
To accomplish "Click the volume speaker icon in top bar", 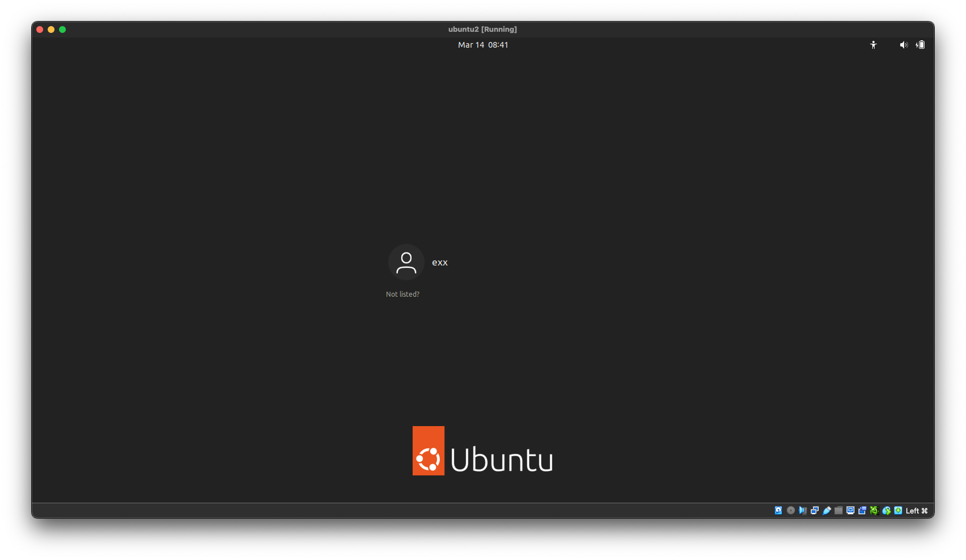I will coord(904,45).
